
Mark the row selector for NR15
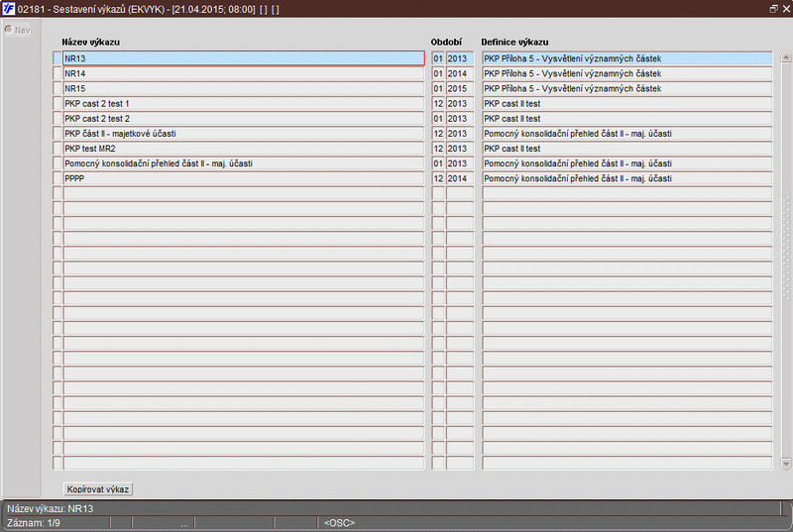(57, 88)
